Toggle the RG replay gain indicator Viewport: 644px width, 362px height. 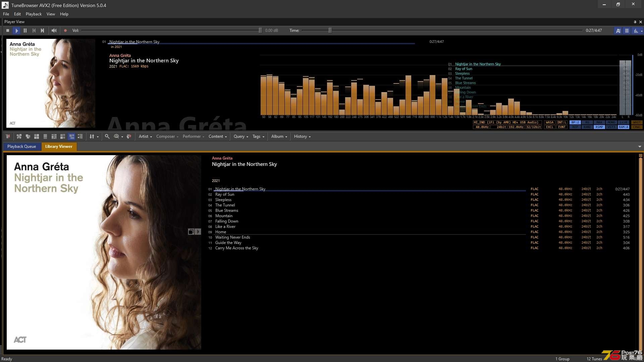point(587,122)
